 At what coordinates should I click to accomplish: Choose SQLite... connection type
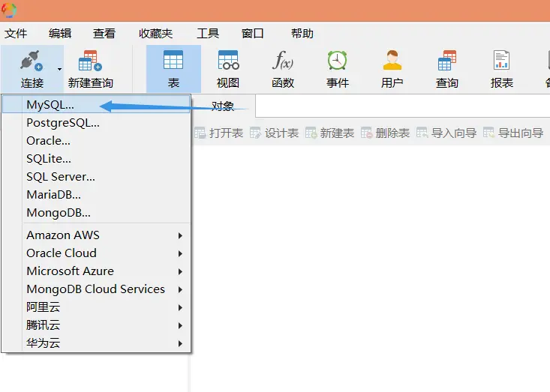pos(96,159)
